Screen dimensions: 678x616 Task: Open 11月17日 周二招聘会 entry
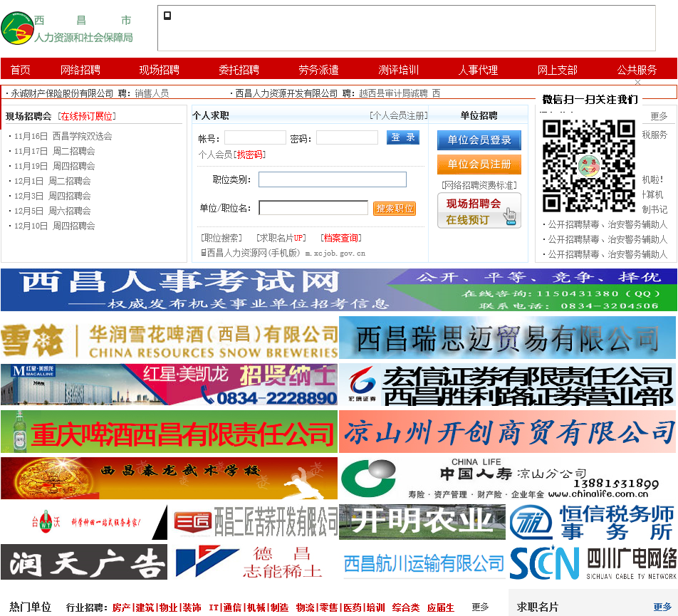tap(54, 151)
